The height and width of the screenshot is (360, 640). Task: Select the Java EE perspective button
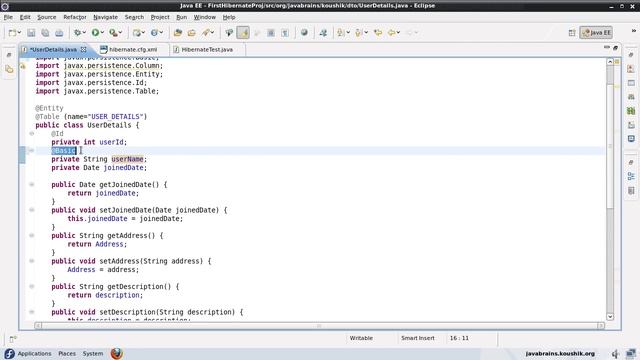coord(596,33)
